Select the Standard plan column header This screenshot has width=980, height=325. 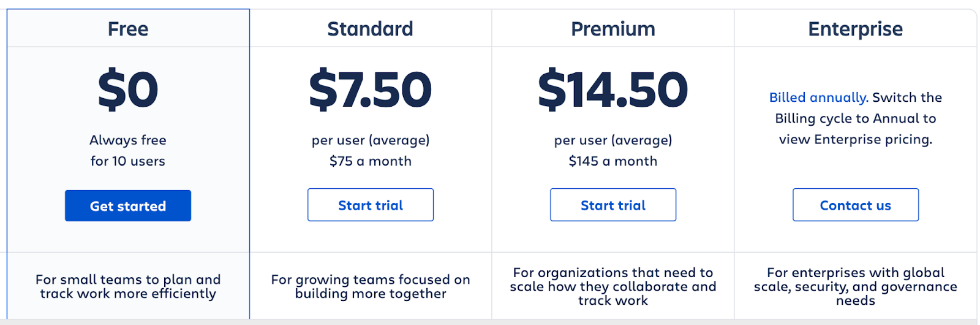pyautogui.click(x=371, y=29)
